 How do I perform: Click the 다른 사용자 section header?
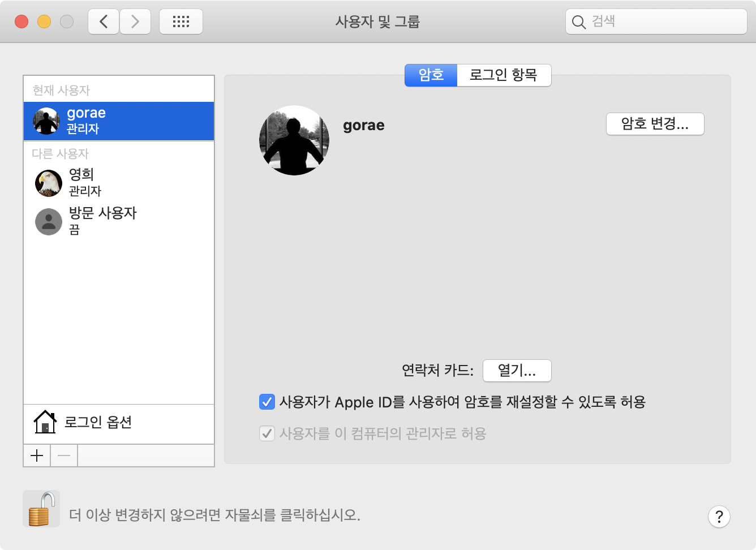[61, 153]
